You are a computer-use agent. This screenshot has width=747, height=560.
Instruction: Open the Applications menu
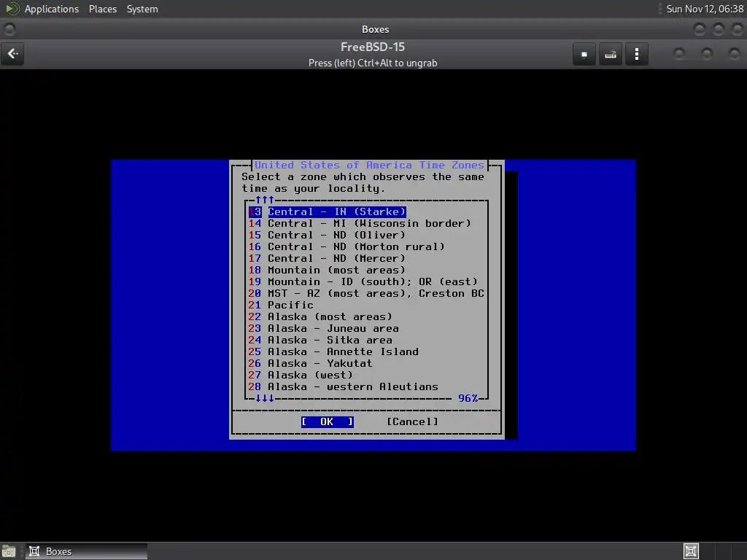52,9
